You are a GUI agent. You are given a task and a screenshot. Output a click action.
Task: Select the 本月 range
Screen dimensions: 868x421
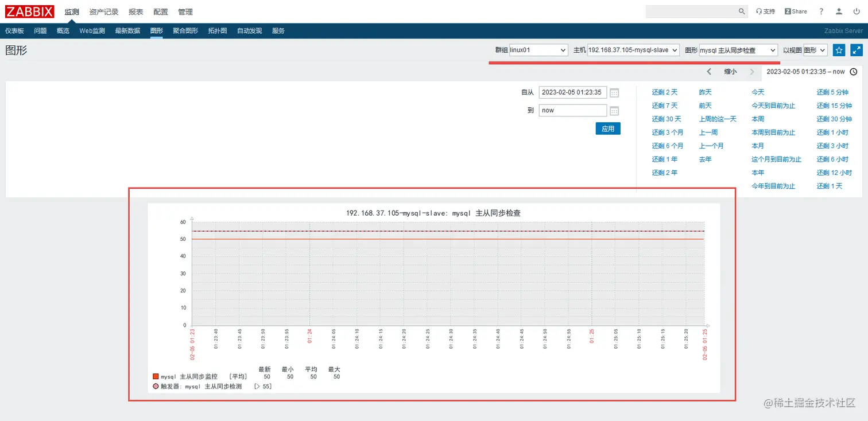(758, 146)
